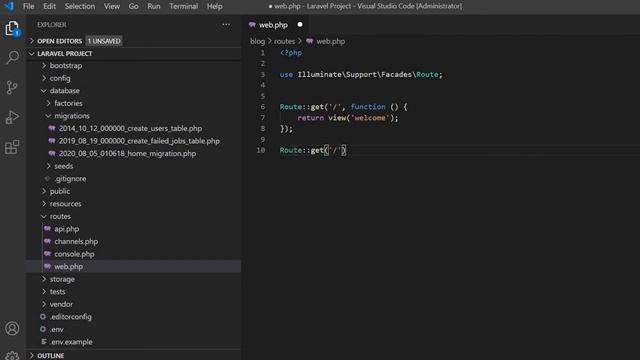Viewport: 640px width, 360px height.
Task: Click the use Illuminate import line
Action: [x=361, y=74]
